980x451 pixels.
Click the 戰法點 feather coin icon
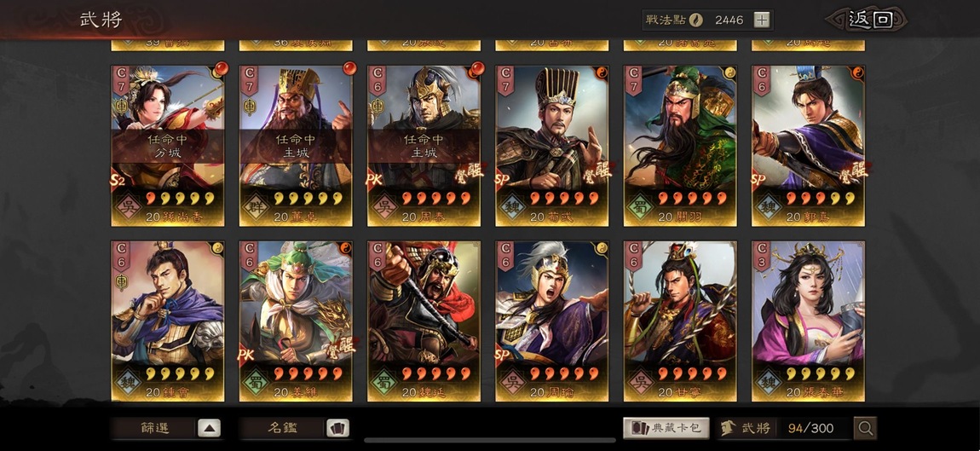point(695,20)
